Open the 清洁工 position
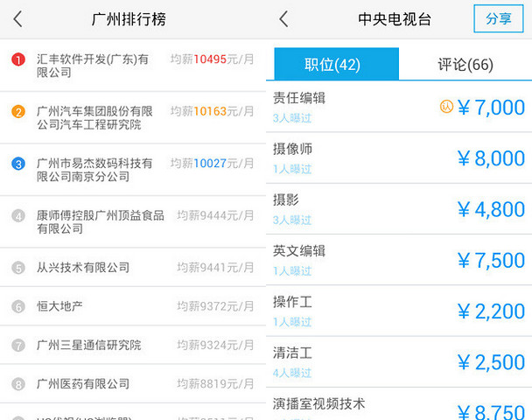The image size is (532, 420). pyautogui.click(x=399, y=362)
